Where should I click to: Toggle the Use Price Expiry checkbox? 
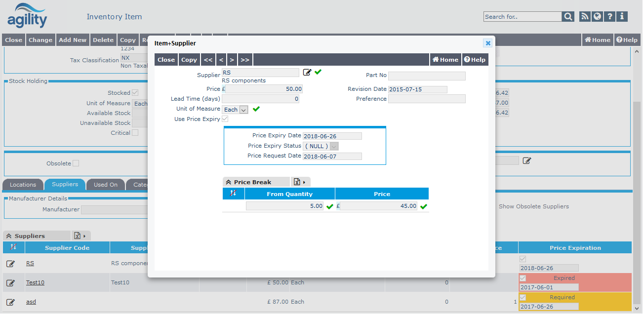point(225,119)
